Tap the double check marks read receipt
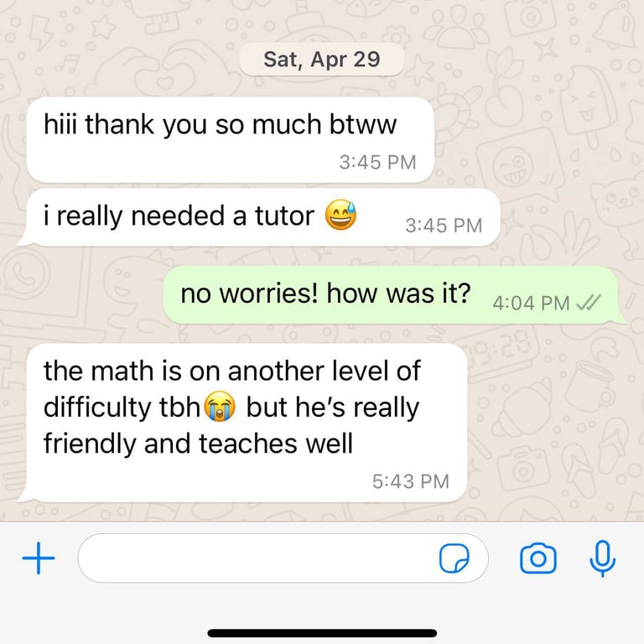Viewport: 644px width, 644px height. (588, 303)
